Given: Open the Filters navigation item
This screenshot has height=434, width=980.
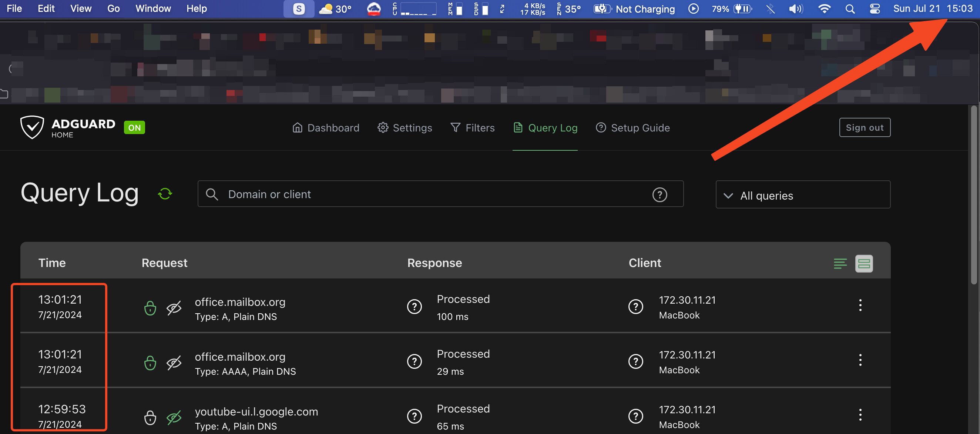Looking at the screenshot, I should pyautogui.click(x=472, y=127).
